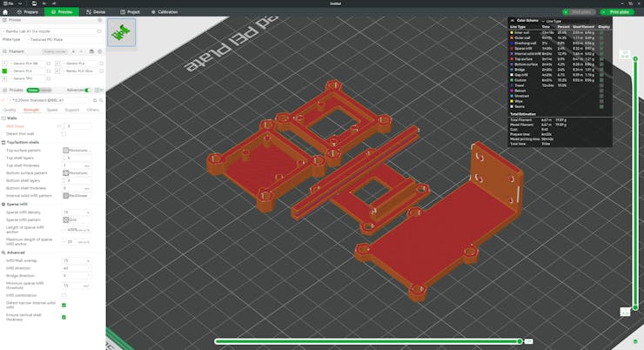Enable Infill combination checkbox
This screenshot has height=350, width=644.
[x=64, y=295]
